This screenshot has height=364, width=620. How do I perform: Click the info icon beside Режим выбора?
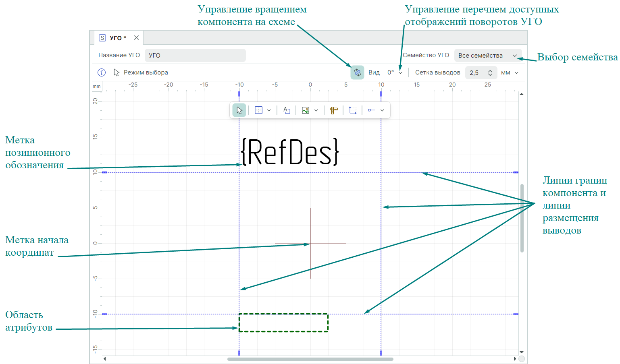(102, 72)
